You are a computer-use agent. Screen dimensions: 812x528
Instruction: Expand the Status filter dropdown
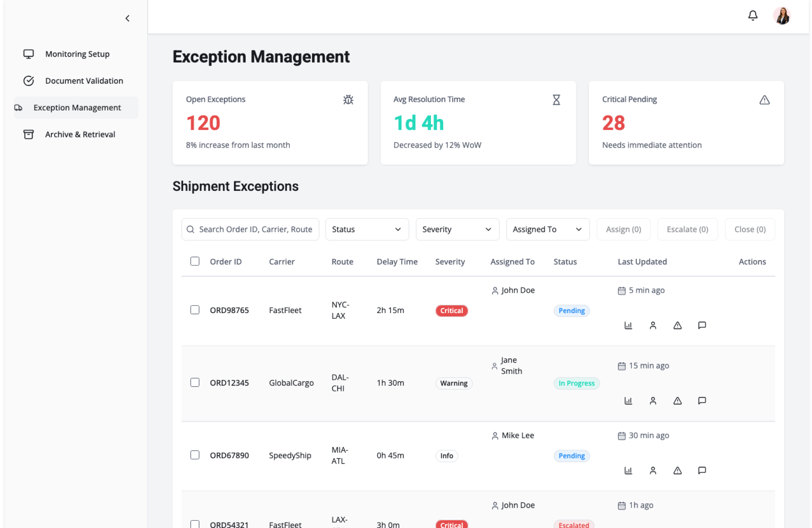(367, 229)
